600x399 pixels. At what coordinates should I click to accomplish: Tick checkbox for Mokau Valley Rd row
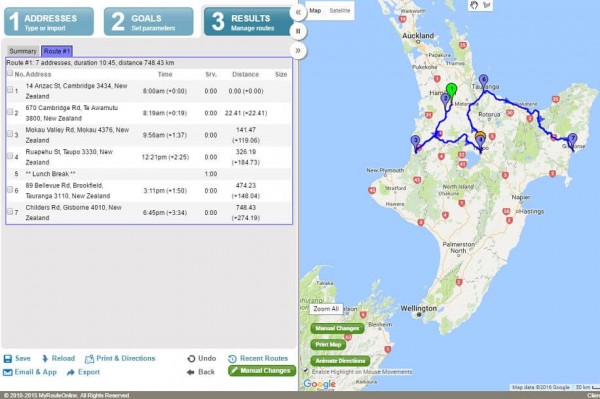(10, 134)
